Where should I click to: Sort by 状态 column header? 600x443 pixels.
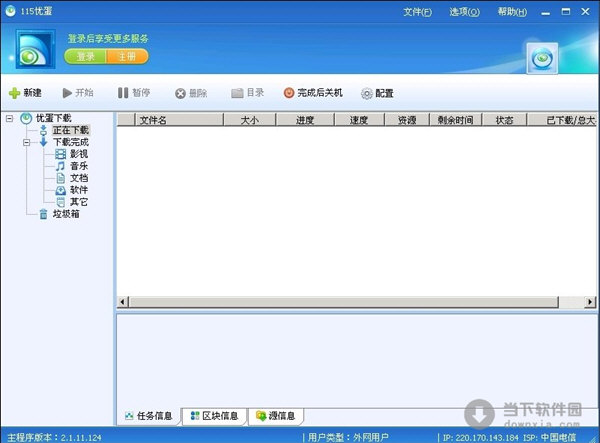504,120
